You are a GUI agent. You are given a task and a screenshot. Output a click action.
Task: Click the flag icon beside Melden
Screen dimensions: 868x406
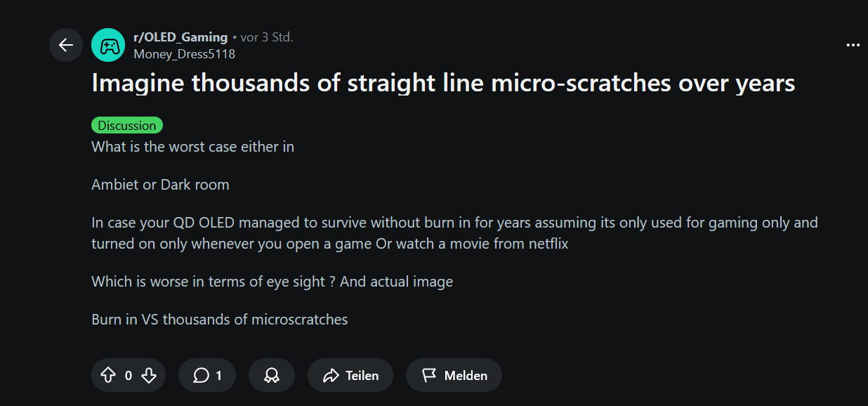(x=429, y=376)
